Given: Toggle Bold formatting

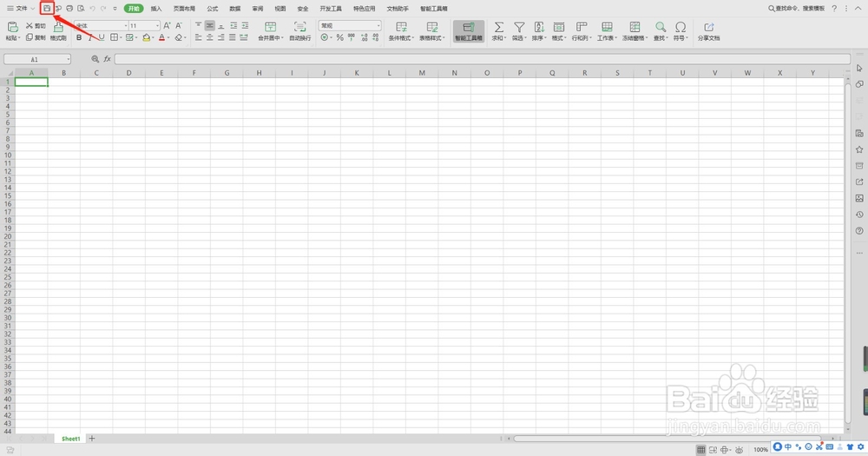Looking at the screenshot, I should tap(79, 37).
